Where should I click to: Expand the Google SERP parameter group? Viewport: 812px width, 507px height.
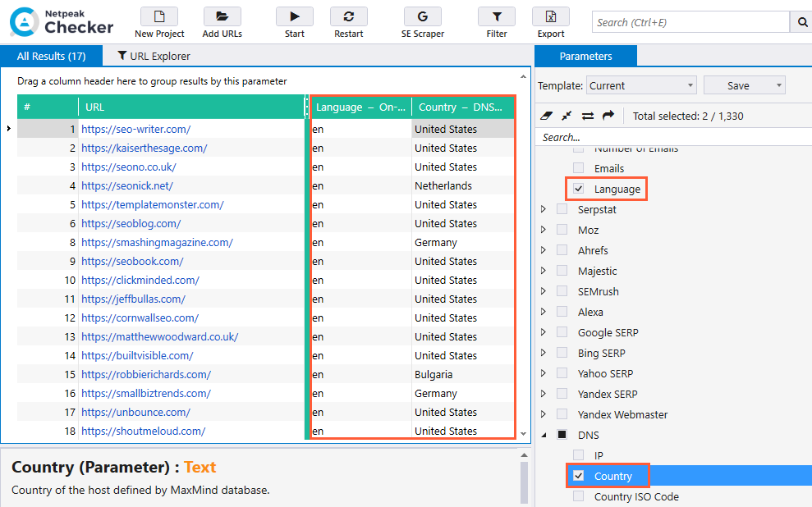pos(544,332)
